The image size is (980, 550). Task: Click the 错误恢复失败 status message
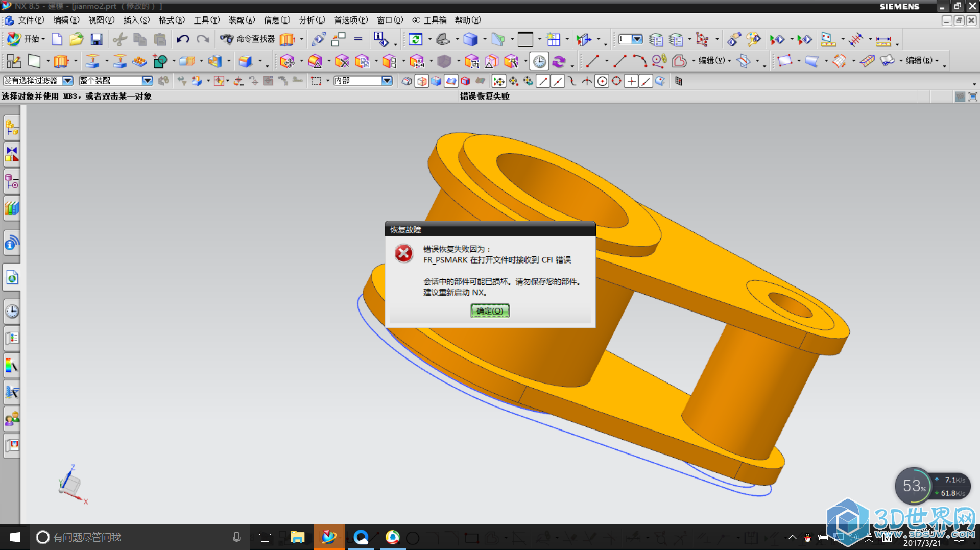pos(485,97)
